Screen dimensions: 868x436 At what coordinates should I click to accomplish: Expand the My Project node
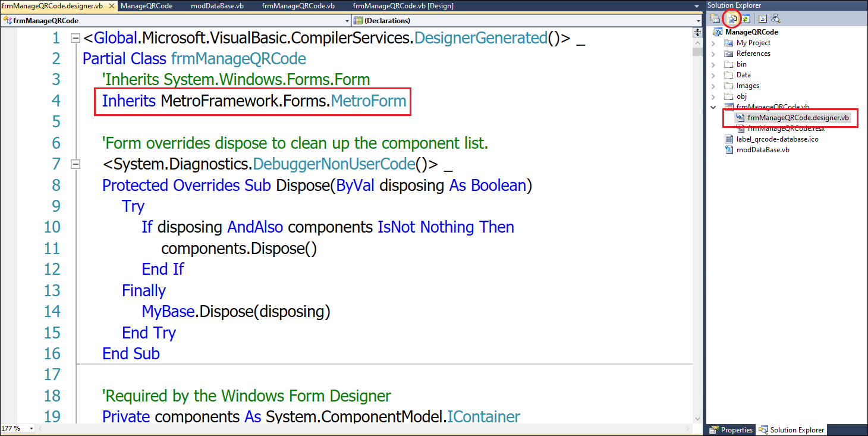tap(713, 43)
